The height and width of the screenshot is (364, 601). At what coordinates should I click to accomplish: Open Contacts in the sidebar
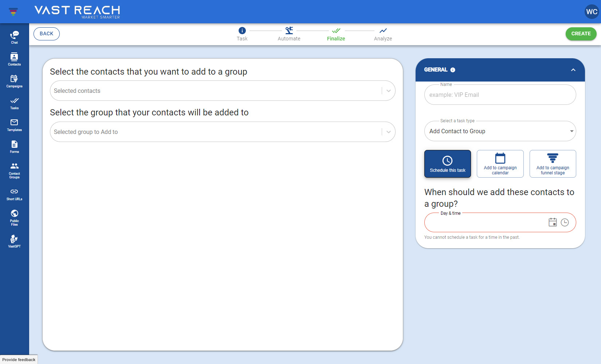14,59
